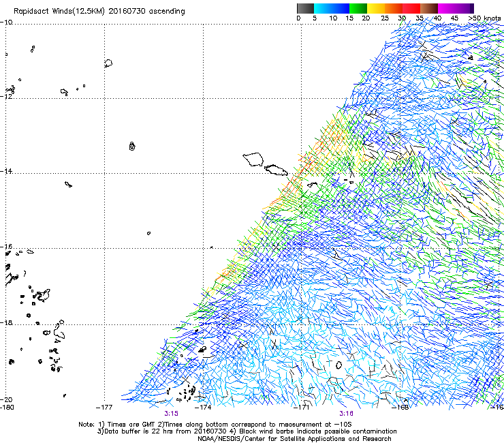Click the '-16' latitude label
This screenshot has height=443, width=504.
[x=6, y=247]
